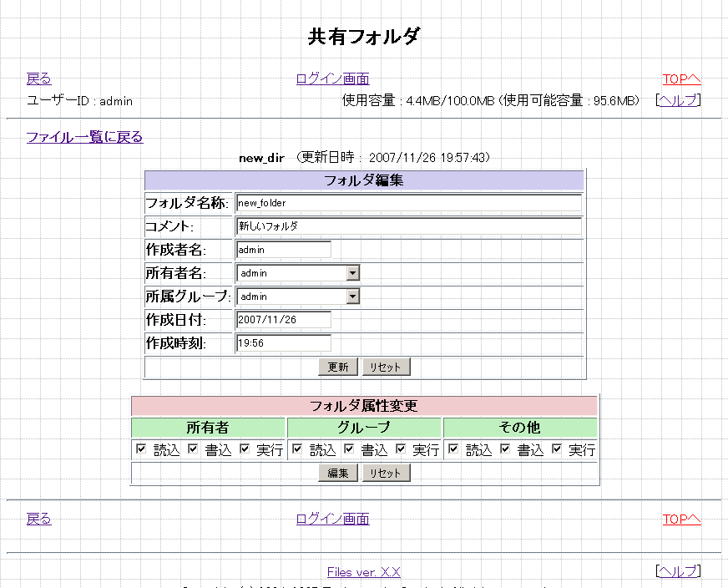Open the top ログイン画面 link
Screen dimensions: 728x588
(x=332, y=79)
